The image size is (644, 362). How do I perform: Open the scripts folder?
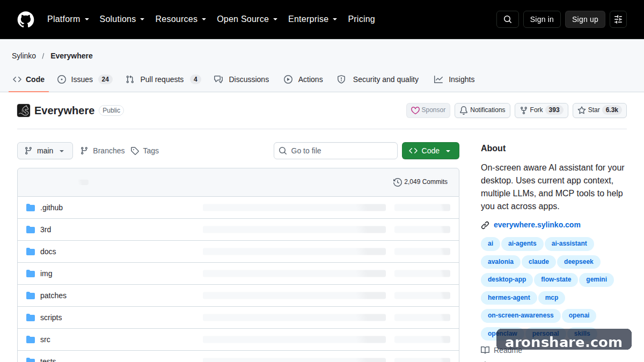51,317
